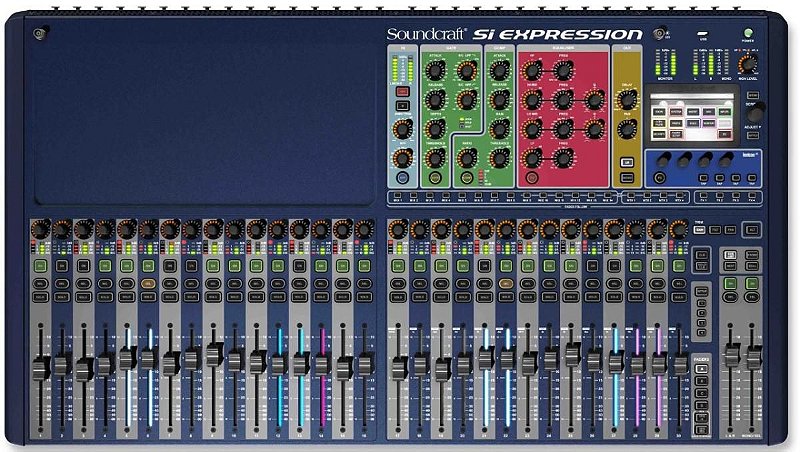Screen dimensions: 800x452
Task: Toggle channel 16 ON button
Action: (364, 265)
